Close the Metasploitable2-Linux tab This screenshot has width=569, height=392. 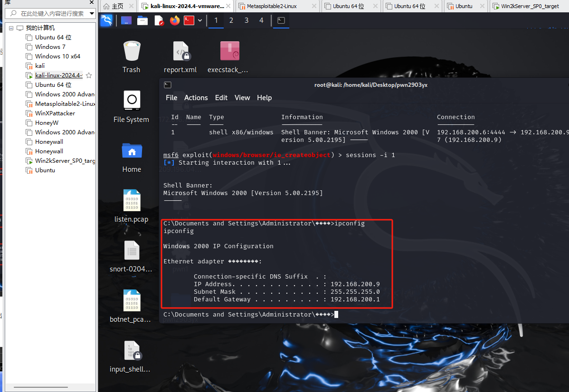pos(314,6)
